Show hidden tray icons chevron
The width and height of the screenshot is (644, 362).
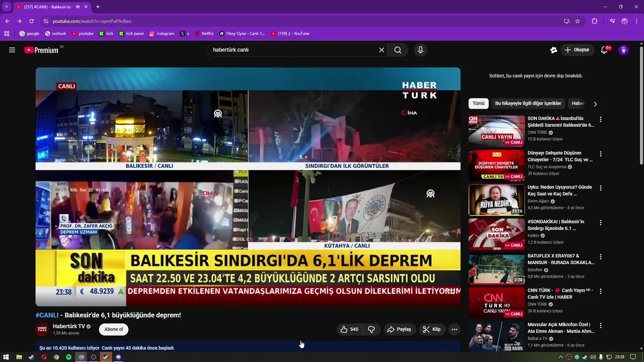click(561, 357)
